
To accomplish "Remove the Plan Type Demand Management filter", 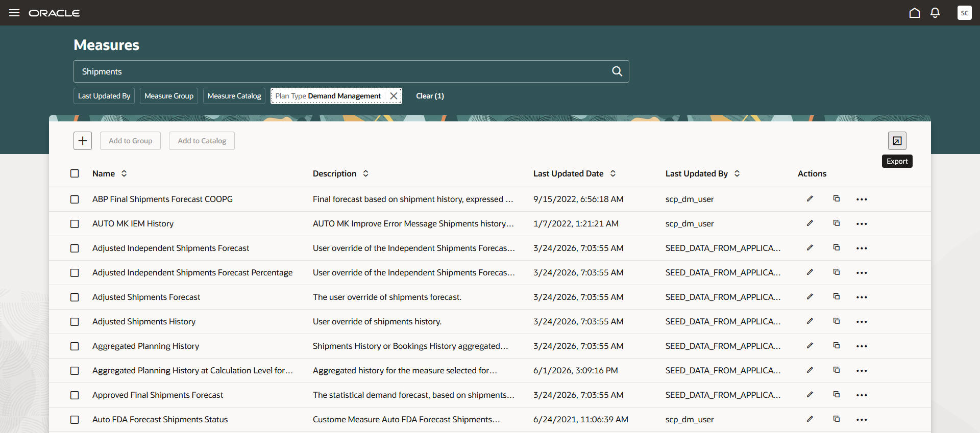I will [x=394, y=96].
